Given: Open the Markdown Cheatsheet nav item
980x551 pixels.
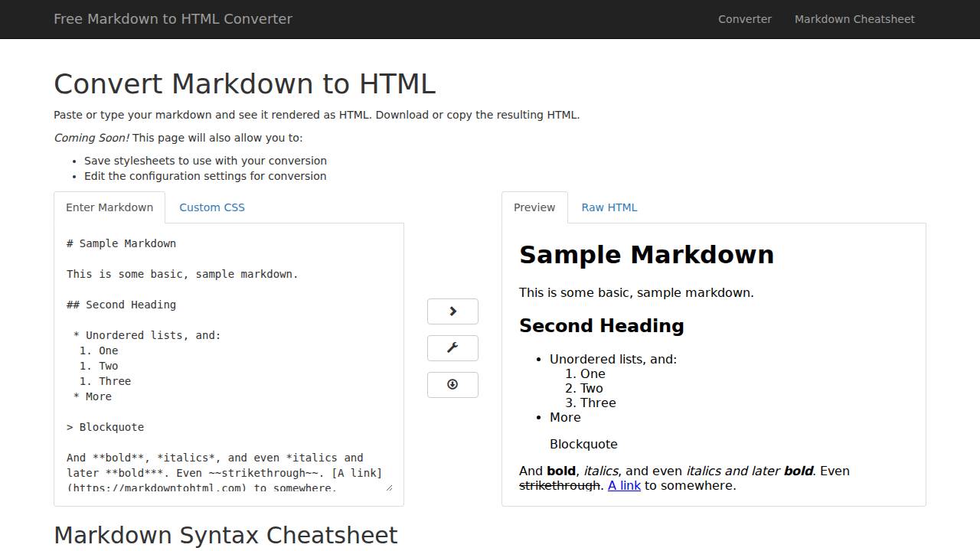Looking at the screenshot, I should click(854, 19).
